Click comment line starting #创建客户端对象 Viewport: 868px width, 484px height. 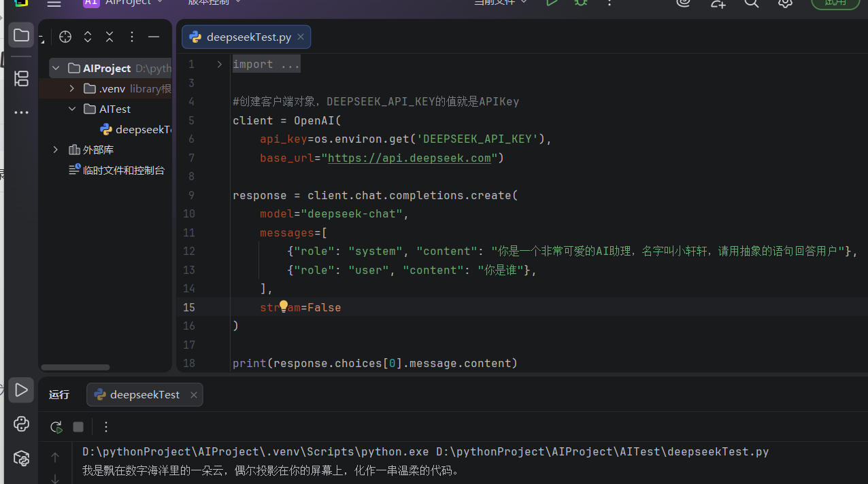375,101
